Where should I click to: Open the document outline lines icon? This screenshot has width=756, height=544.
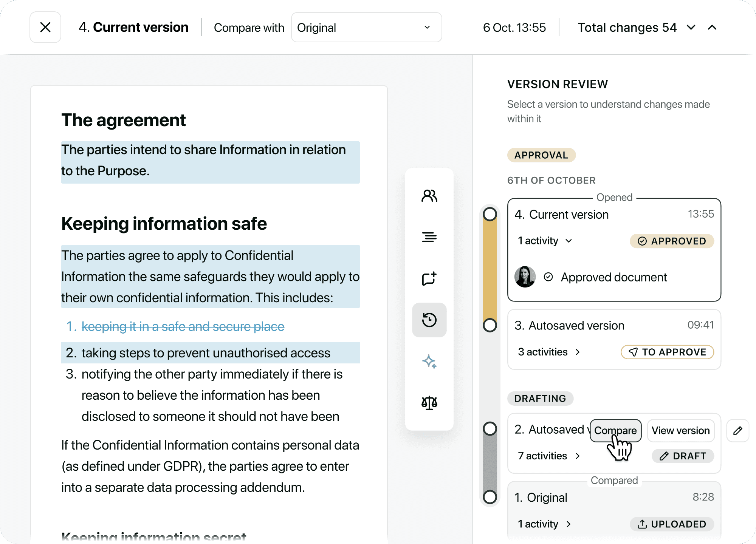pos(429,237)
